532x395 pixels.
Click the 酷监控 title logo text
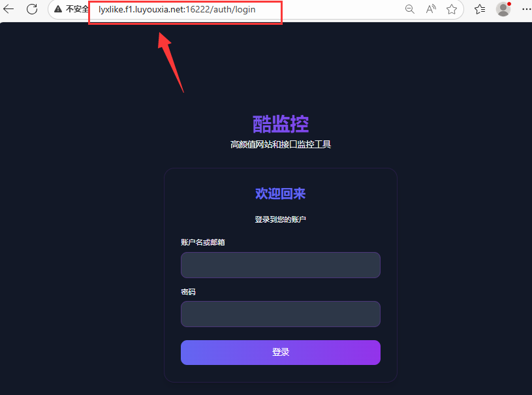coord(281,124)
